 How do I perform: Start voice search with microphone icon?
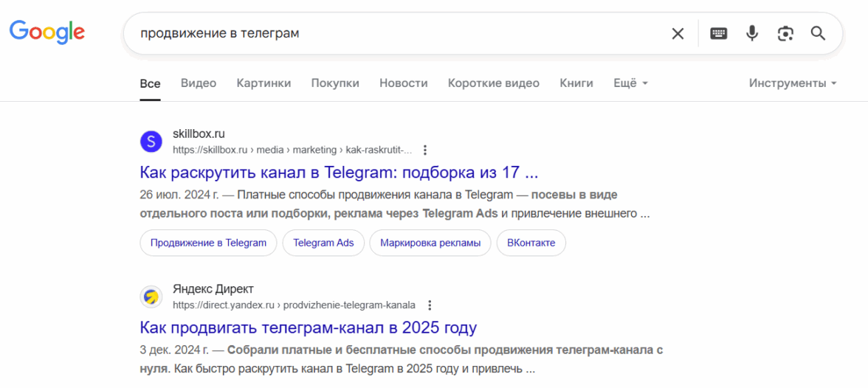[x=751, y=33]
